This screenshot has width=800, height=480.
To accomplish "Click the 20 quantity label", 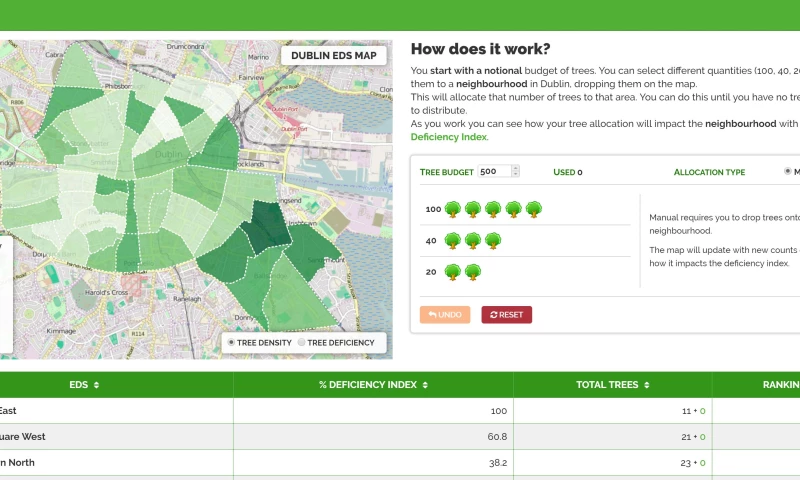I will 431,272.
